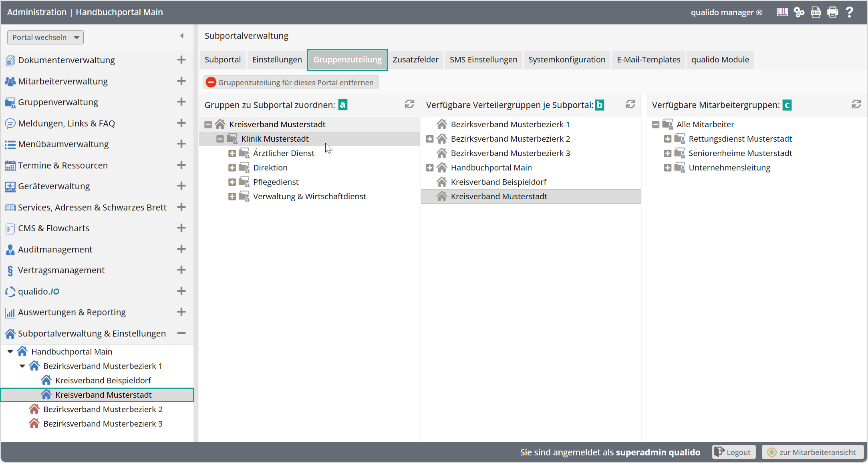Screen dimensions: 868x463
Task: Refresh the Verfügbare Verteilergruppen panel
Action: point(630,104)
